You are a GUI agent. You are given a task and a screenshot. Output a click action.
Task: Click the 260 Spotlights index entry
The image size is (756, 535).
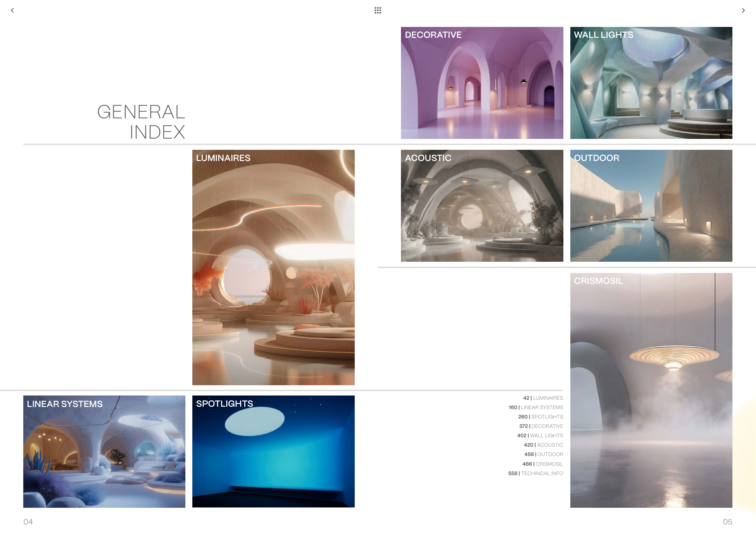[x=540, y=417]
